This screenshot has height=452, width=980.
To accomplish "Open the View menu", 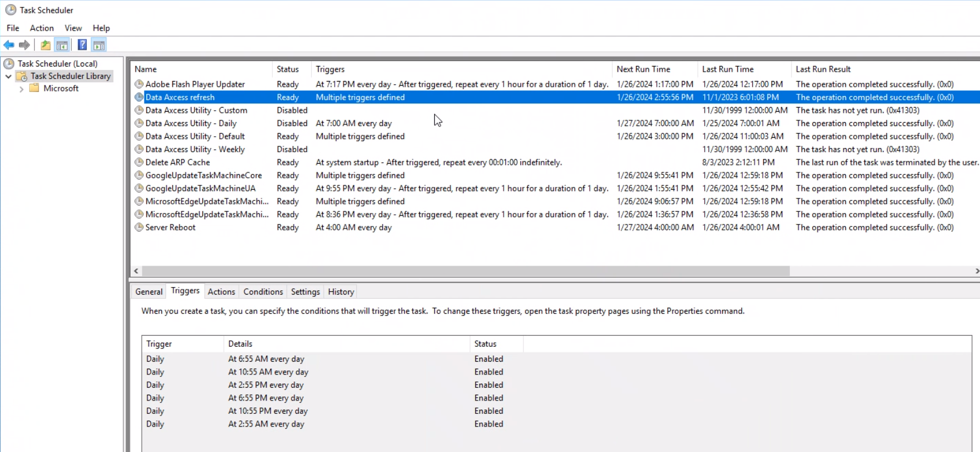I will (x=73, y=28).
